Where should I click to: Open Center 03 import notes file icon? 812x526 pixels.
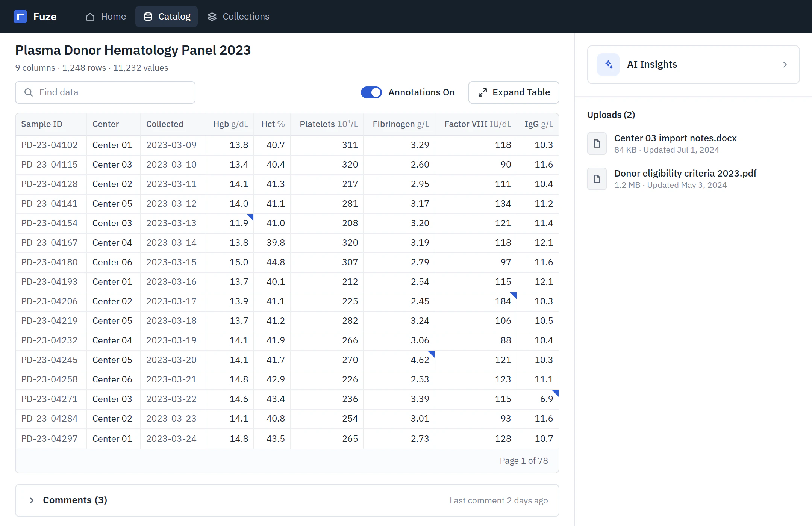(x=597, y=144)
